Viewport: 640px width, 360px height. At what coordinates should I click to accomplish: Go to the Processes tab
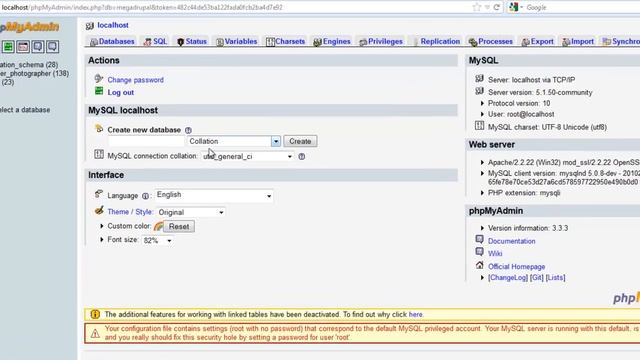[491, 41]
